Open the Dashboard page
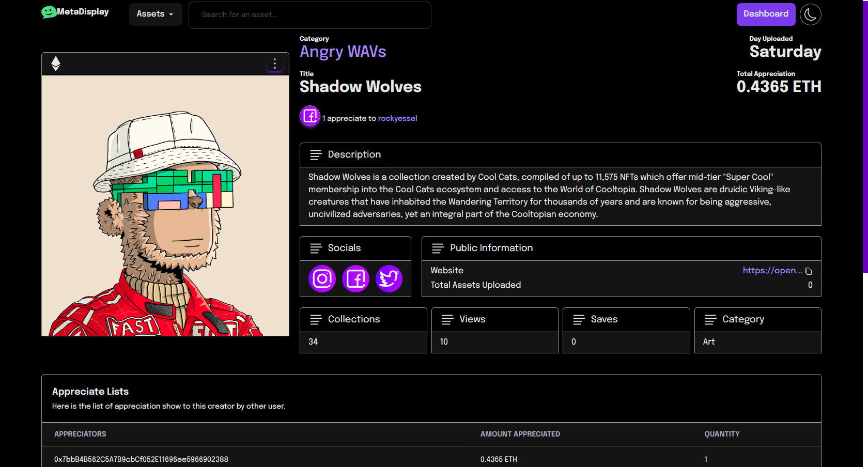Viewport: 868px width, 467px height. 766,14
